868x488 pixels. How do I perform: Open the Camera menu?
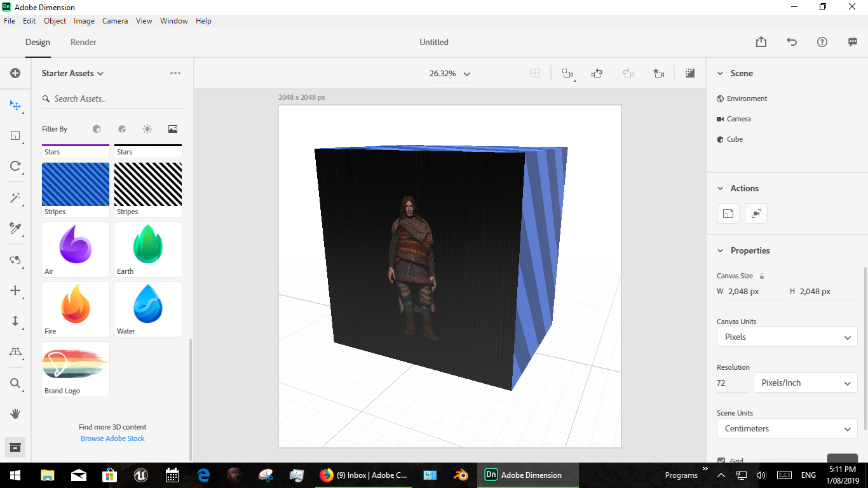point(115,21)
